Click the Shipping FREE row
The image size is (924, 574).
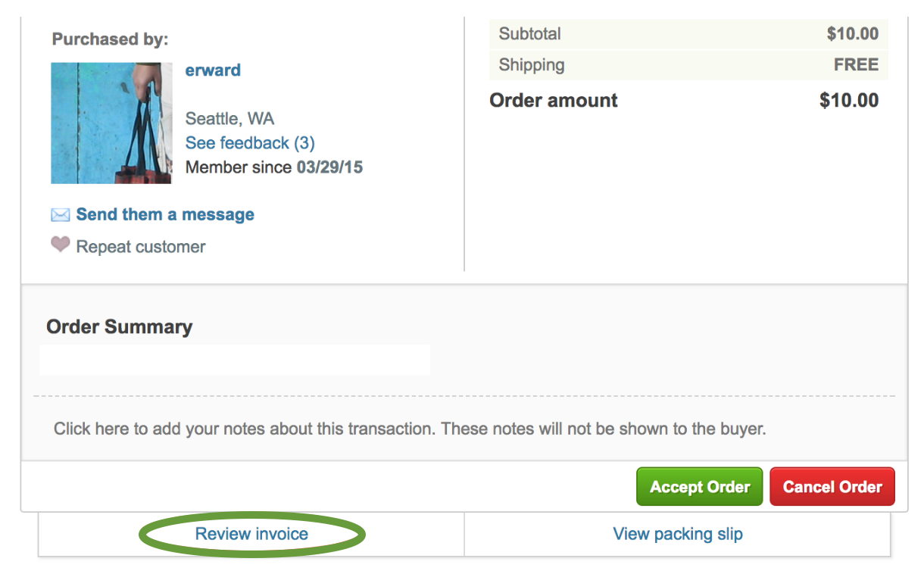(688, 65)
